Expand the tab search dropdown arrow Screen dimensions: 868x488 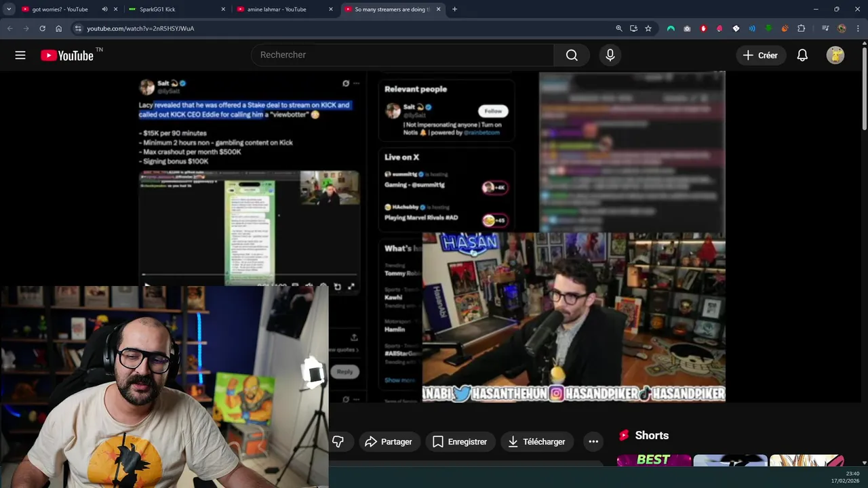[9, 9]
